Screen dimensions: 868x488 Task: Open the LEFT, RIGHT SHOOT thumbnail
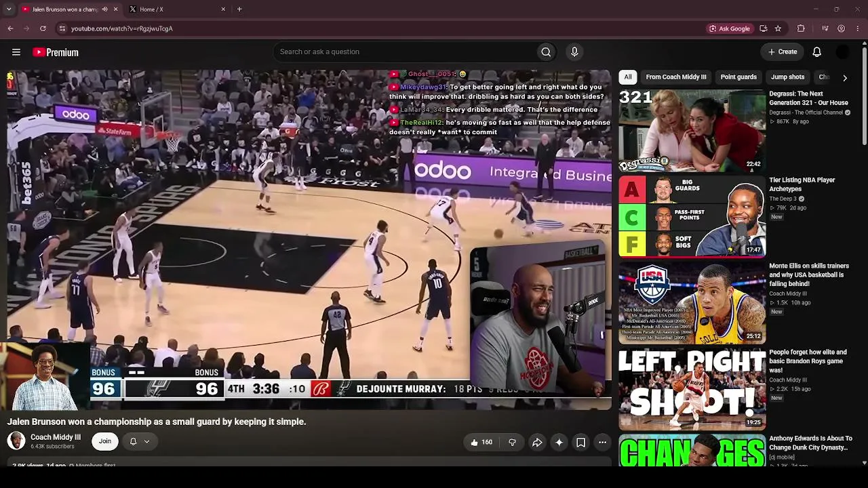(x=692, y=388)
